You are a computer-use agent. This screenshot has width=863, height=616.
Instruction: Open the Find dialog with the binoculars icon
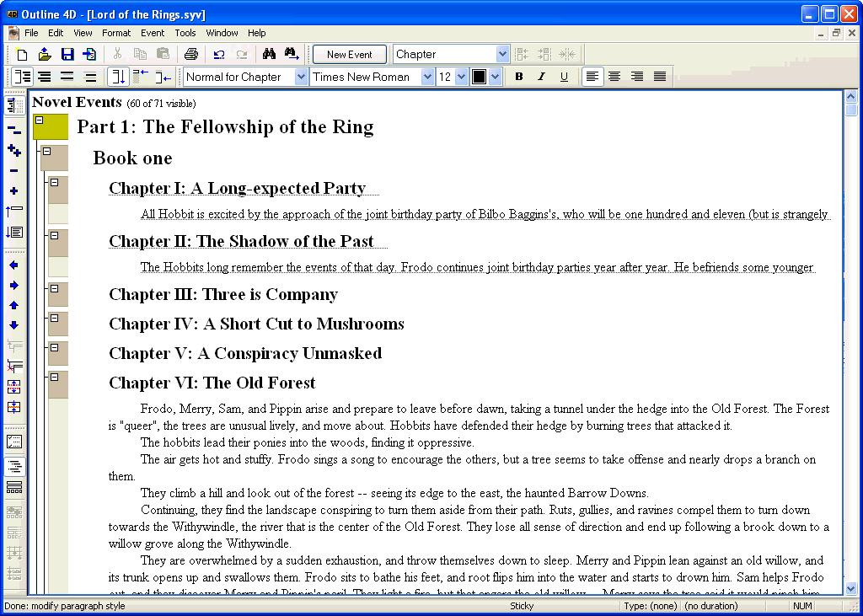click(x=267, y=53)
